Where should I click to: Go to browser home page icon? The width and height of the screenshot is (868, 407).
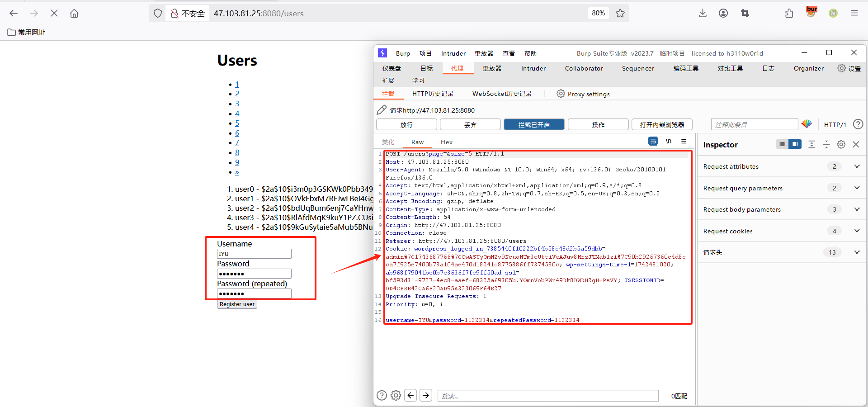(74, 13)
